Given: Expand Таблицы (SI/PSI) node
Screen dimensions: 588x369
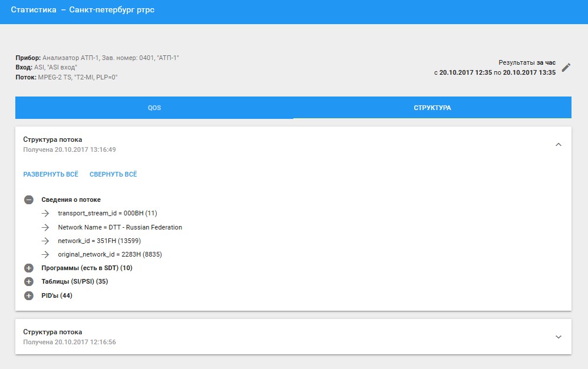Looking at the screenshot, I should 29,281.
